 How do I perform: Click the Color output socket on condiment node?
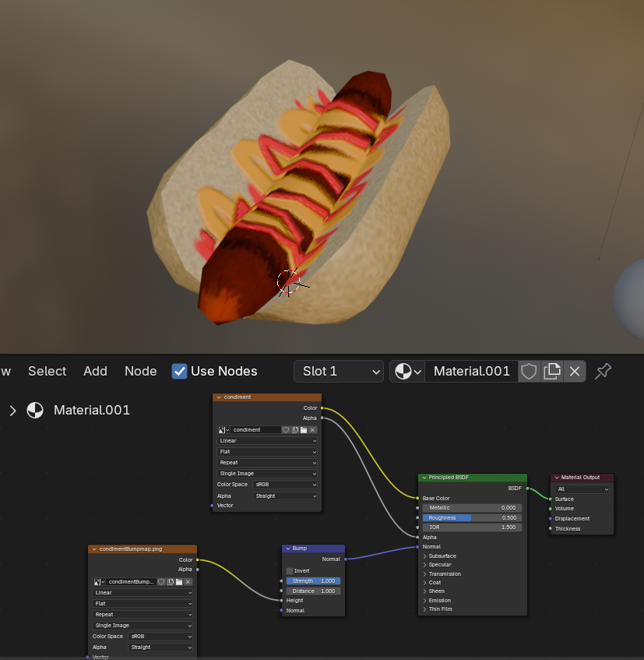click(322, 408)
